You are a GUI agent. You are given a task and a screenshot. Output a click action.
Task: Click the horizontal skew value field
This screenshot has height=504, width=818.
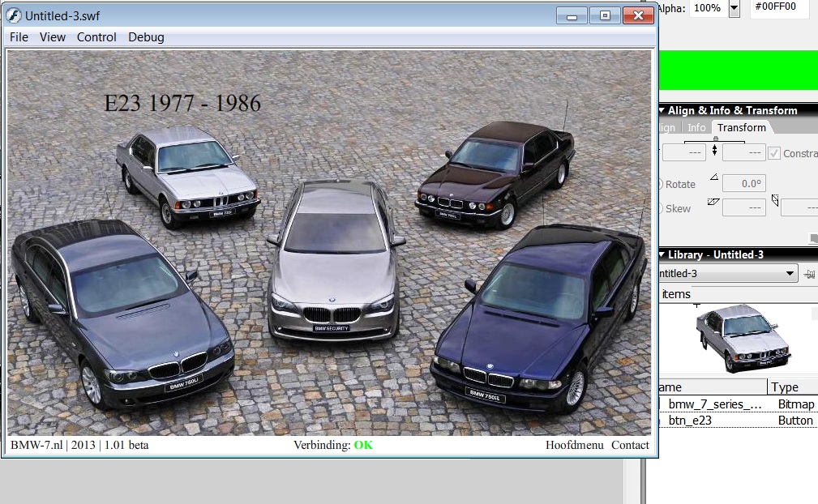coord(744,207)
